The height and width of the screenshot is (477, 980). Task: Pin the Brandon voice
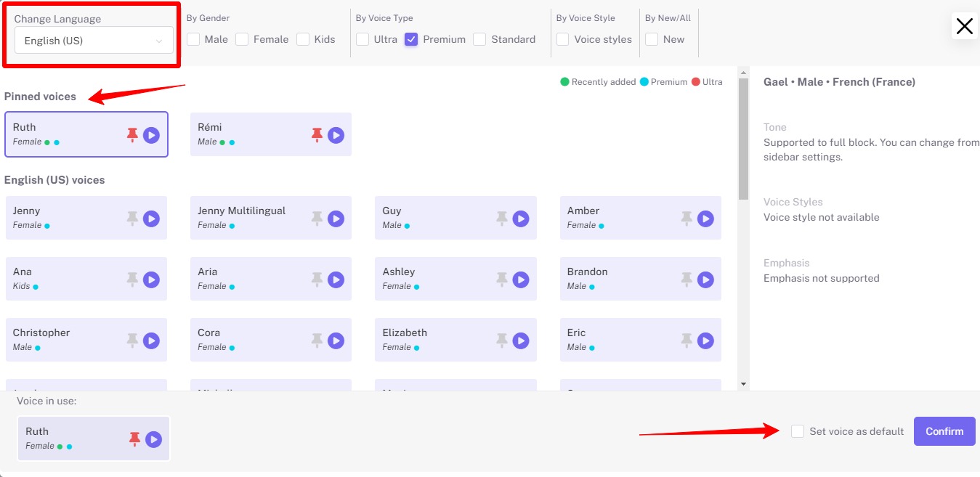[687, 280]
